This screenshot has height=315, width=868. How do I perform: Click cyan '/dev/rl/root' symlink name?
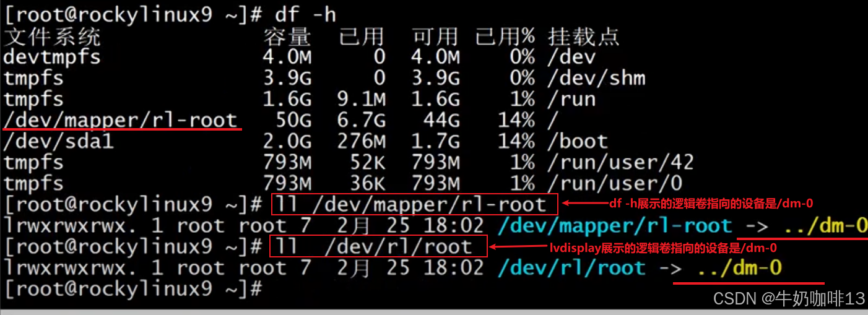(x=571, y=267)
